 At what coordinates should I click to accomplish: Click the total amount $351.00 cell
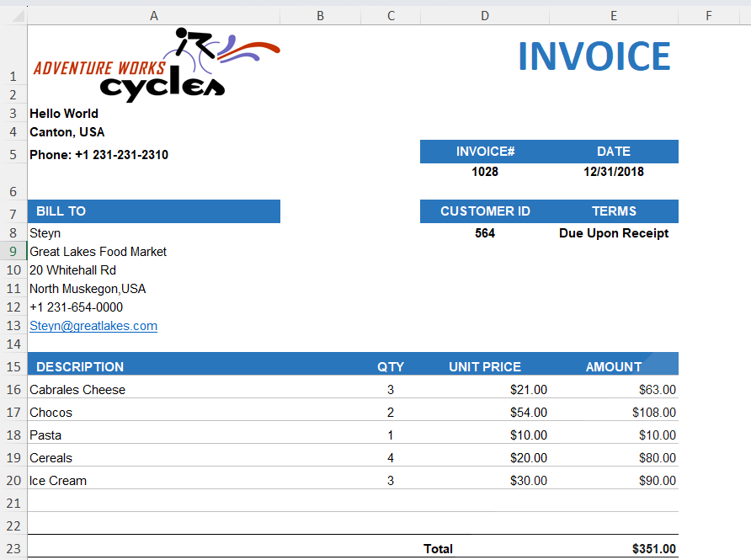[614, 548]
